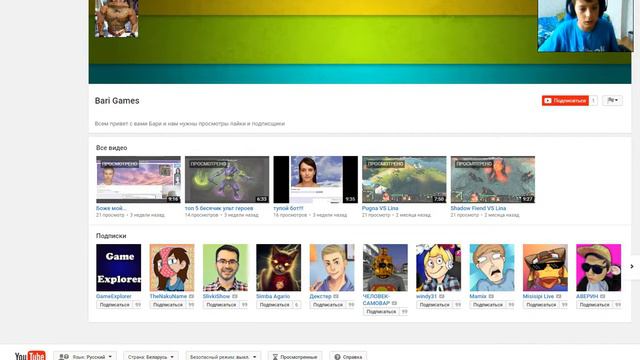
Task: Open the GameExplorer channel avatar
Action: click(x=118, y=268)
